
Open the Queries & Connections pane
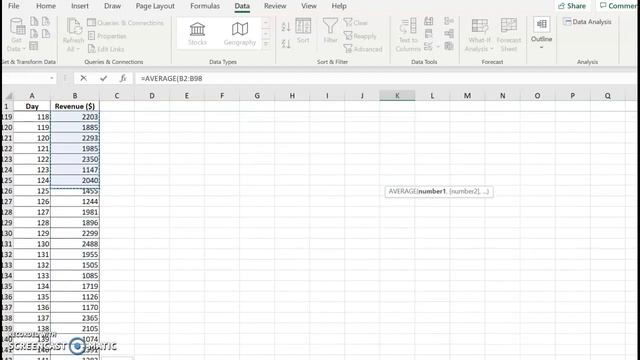125,23
